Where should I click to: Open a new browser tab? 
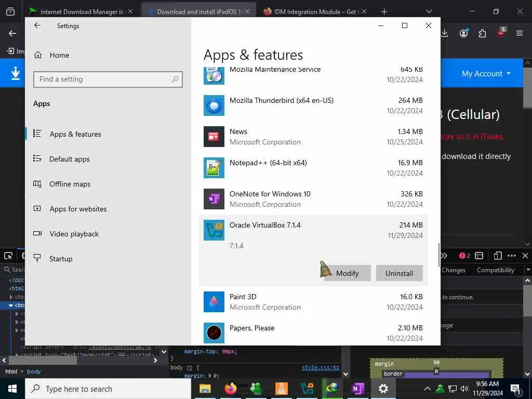384,12
